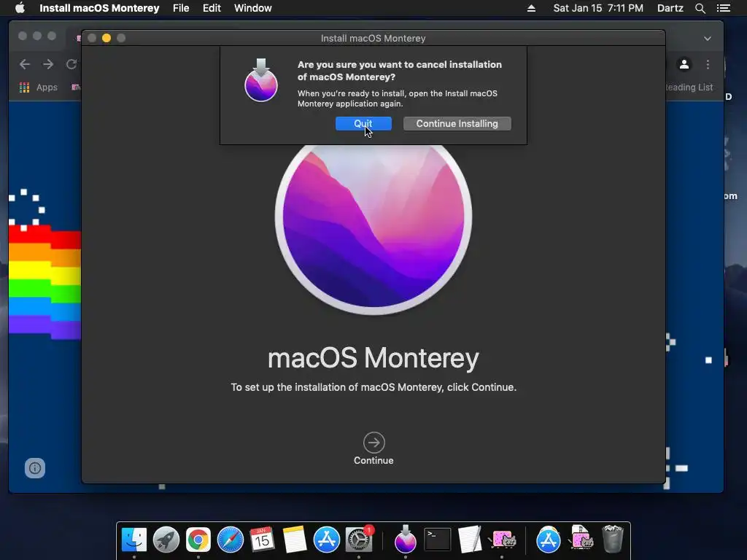Viewport: 747px width, 560px height.
Task: Open Safari from the Dock
Action: click(230, 540)
